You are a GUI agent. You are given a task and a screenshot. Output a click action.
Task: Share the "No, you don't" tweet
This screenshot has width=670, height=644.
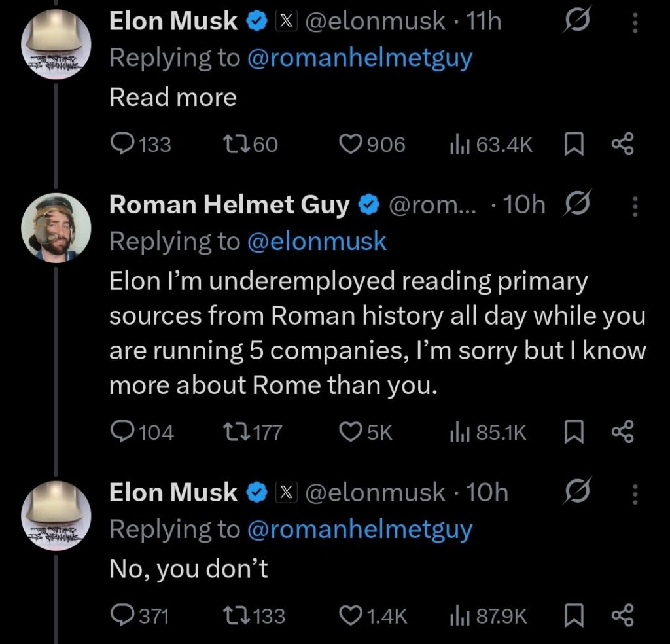[622, 615]
